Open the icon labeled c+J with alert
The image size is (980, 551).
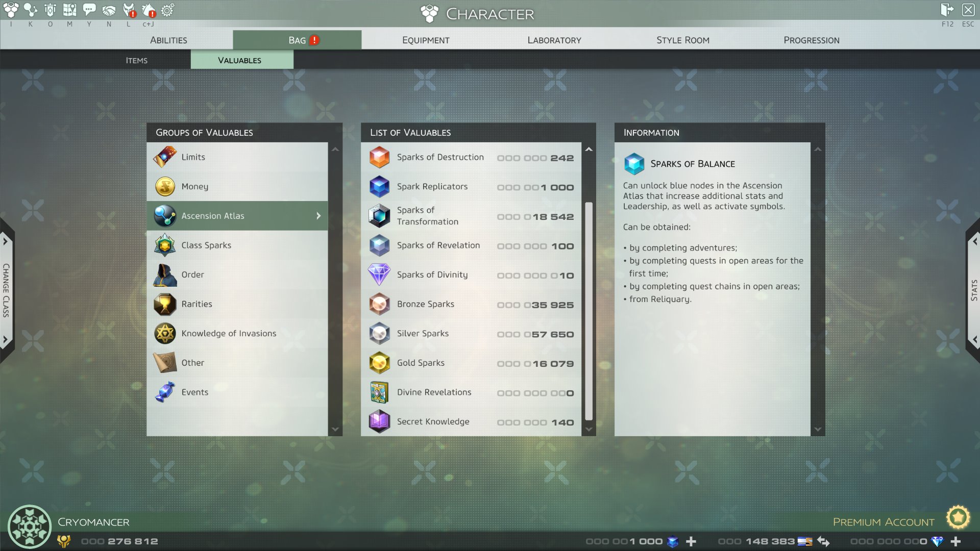[149, 10]
